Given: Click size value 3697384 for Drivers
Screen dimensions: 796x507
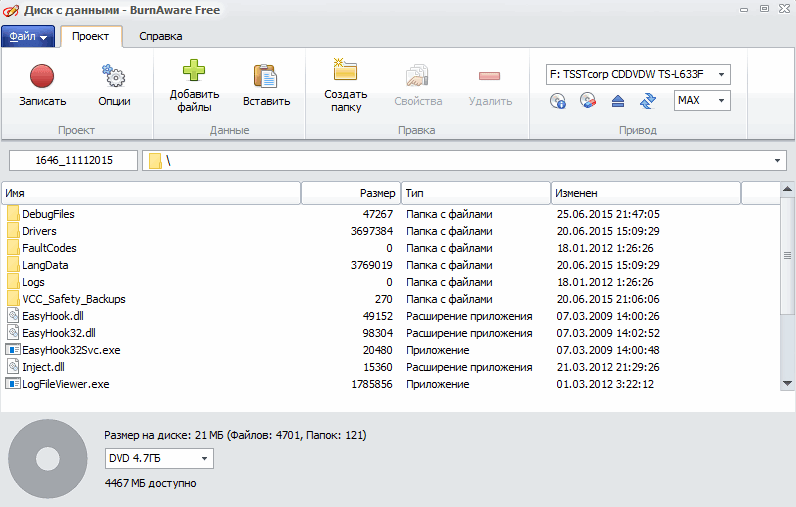Looking at the screenshot, I should point(372,231).
